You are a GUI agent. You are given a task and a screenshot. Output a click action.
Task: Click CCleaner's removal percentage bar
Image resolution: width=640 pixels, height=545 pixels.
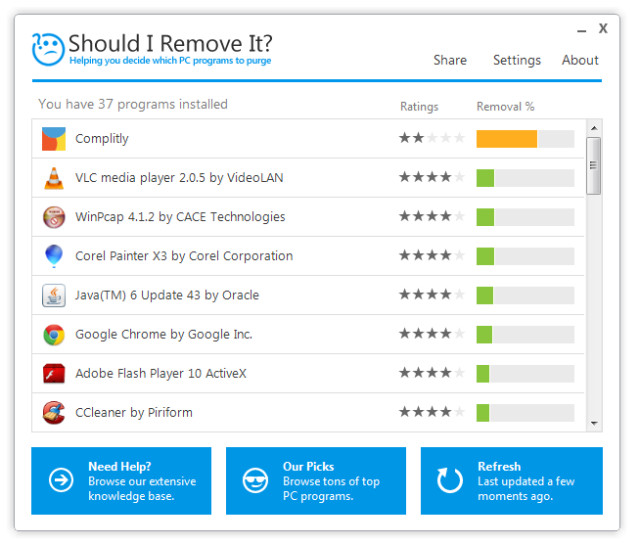pyautogui.click(x=525, y=413)
